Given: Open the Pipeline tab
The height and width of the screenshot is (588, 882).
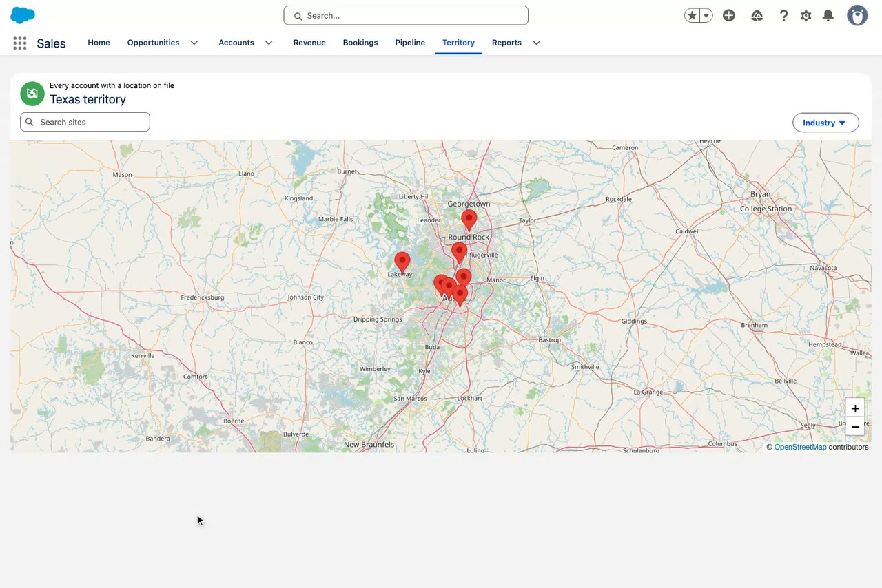Looking at the screenshot, I should (x=410, y=43).
